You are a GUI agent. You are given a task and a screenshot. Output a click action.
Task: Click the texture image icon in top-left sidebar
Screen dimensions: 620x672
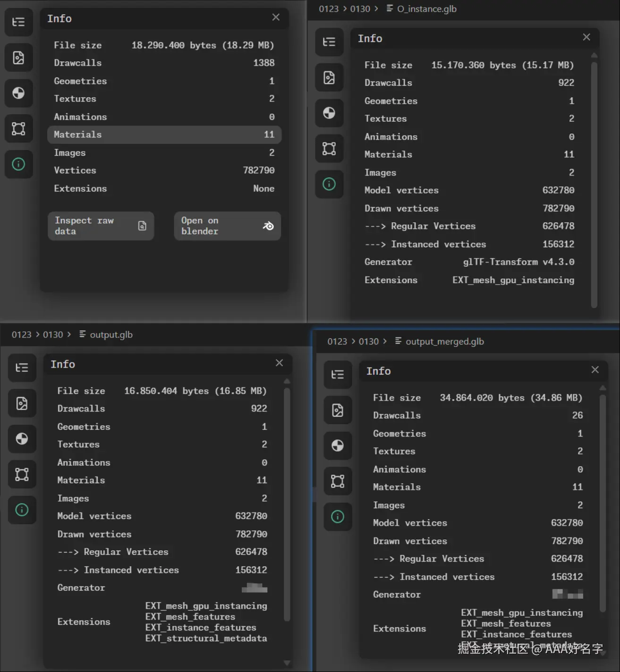pyautogui.click(x=18, y=58)
